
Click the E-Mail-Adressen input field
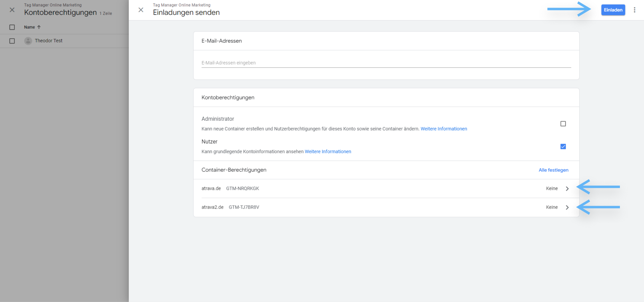tap(329, 62)
